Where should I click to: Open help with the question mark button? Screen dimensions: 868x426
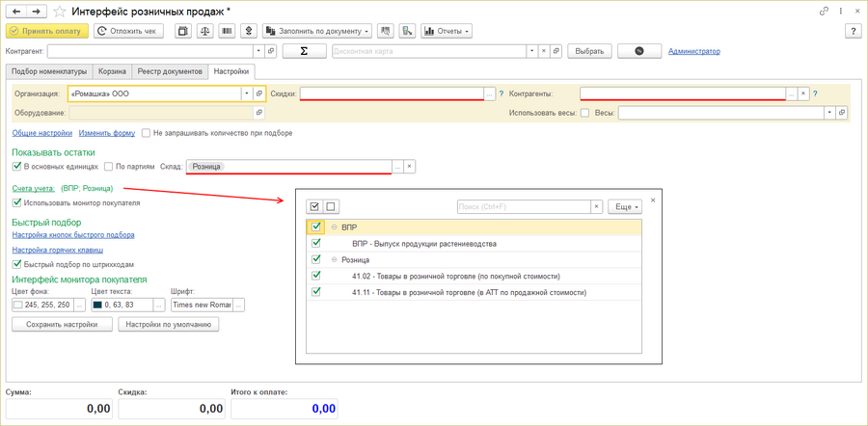pos(854,31)
